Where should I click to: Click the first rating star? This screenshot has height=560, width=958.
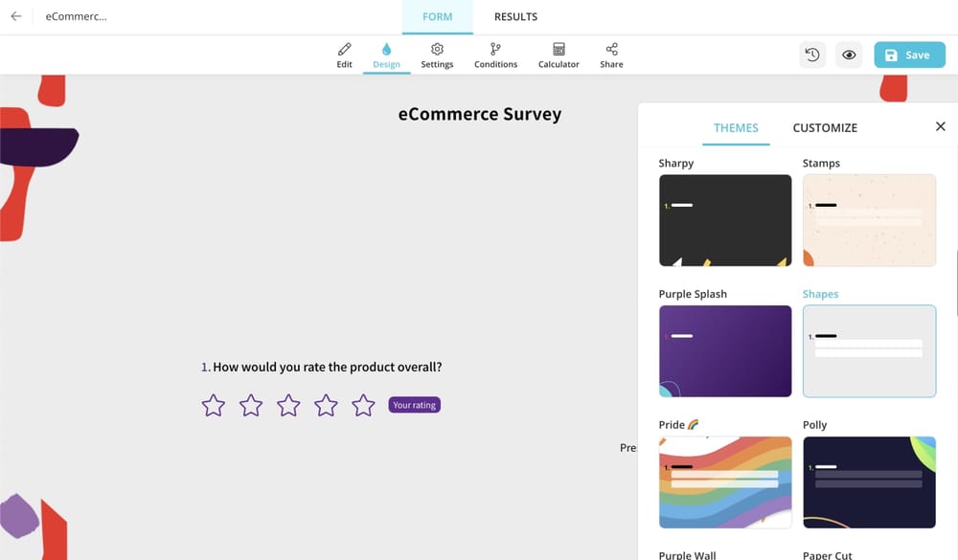tap(213, 406)
